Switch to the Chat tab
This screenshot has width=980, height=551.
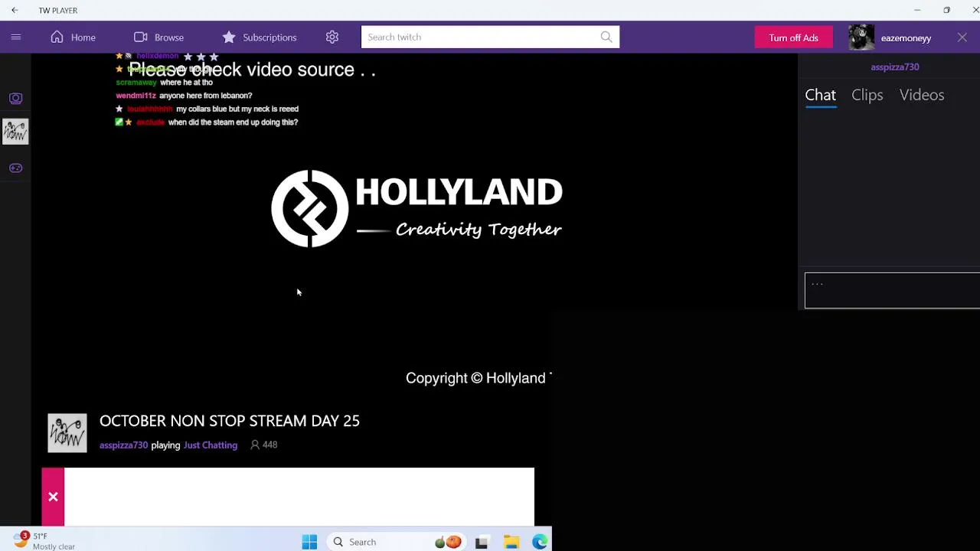point(820,95)
